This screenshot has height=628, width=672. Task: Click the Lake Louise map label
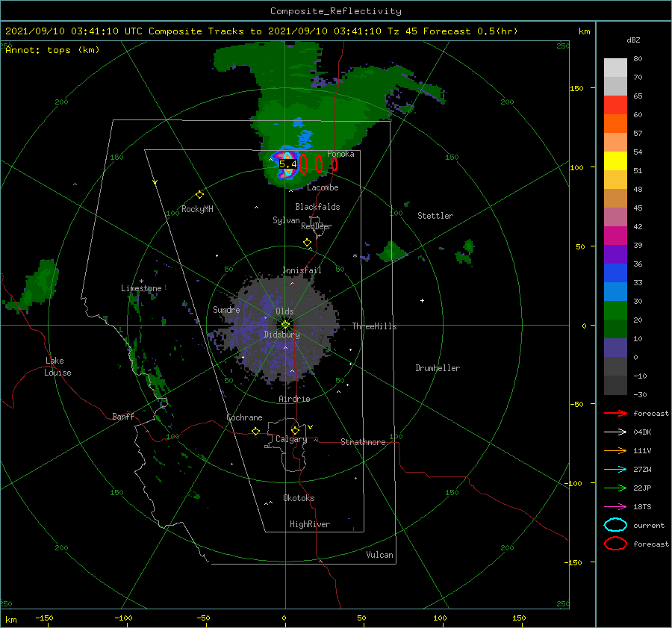pos(57,367)
